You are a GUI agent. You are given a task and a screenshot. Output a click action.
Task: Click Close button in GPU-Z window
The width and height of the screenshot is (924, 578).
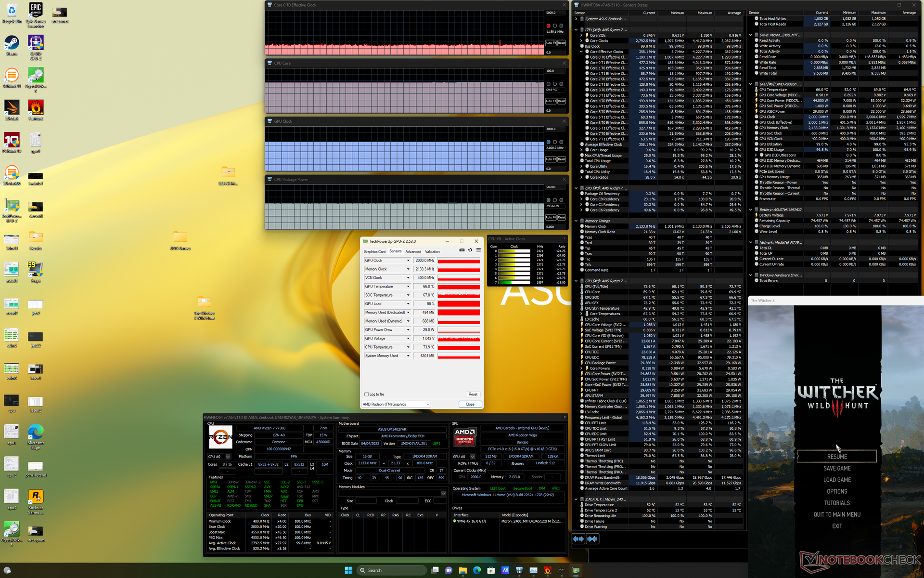[x=470, y=404]
